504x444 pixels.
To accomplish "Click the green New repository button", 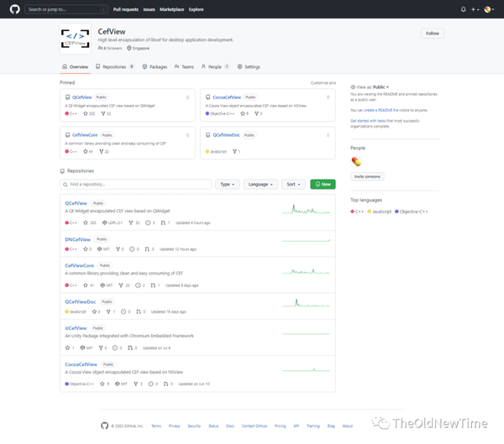I will (323, 184).
